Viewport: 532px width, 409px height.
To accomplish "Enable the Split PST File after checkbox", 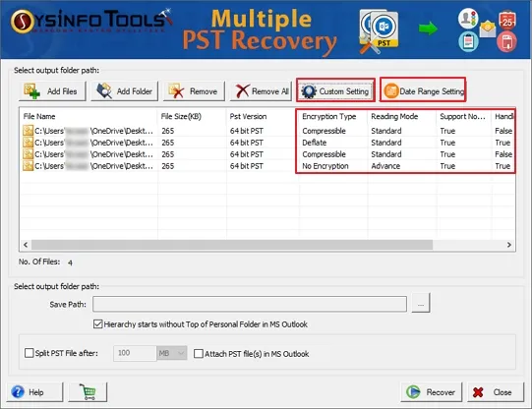I will click(30, 353).
